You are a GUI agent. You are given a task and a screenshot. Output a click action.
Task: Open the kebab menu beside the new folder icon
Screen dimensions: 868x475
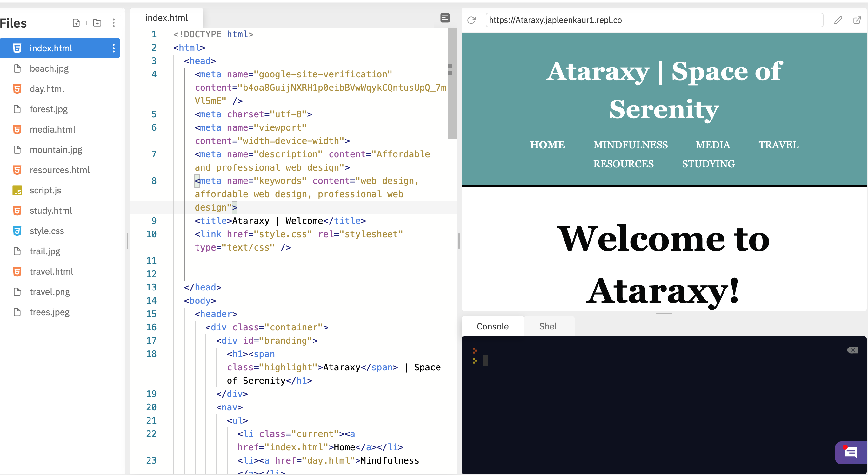(x=114, y=23)
